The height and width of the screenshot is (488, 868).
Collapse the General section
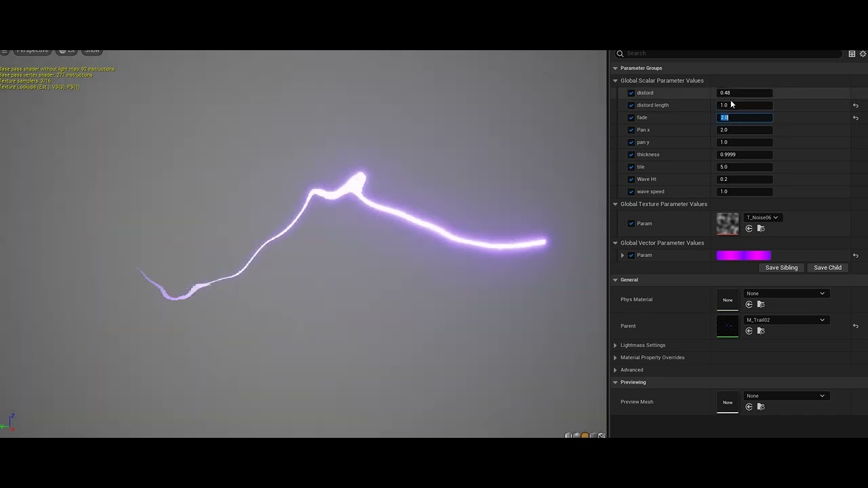pos(615,280)
